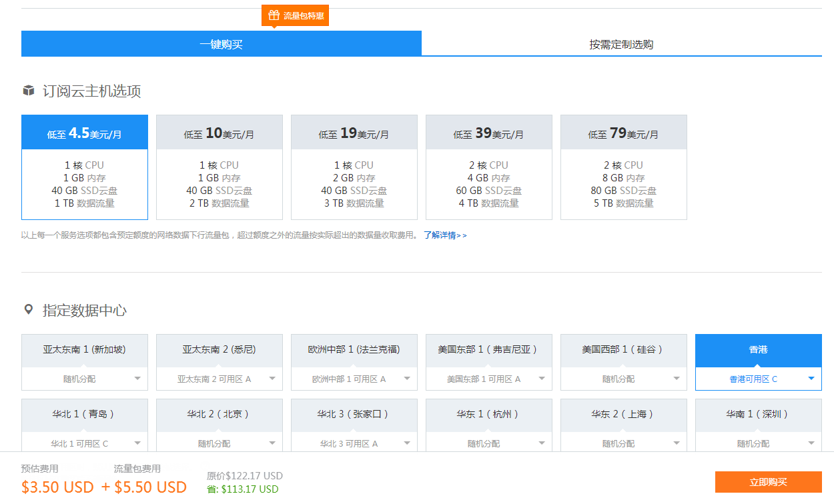The width and height of the screenshot is (834, 504).
Task: Switch to 按需定制选购 tab
Action: (621, 44)
